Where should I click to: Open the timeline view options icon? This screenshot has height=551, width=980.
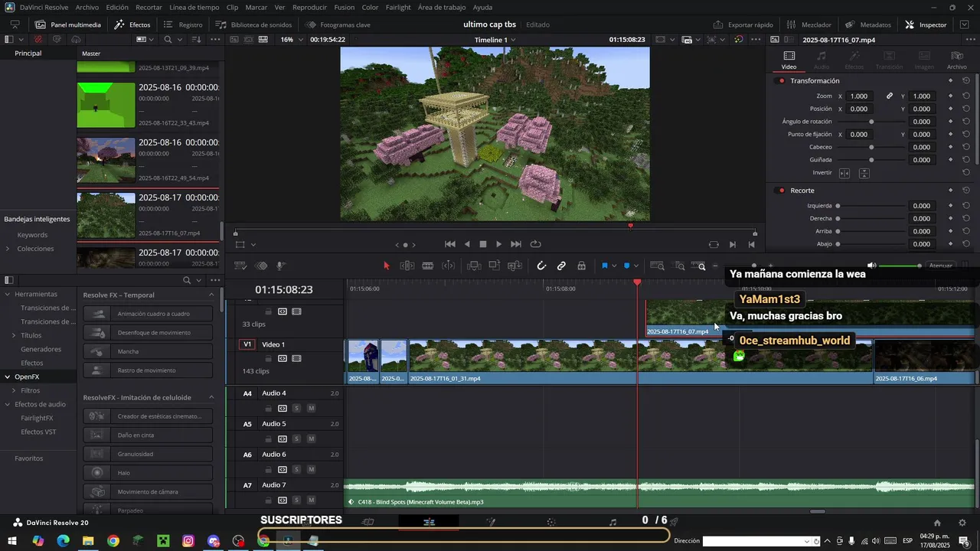click(240, 266)
